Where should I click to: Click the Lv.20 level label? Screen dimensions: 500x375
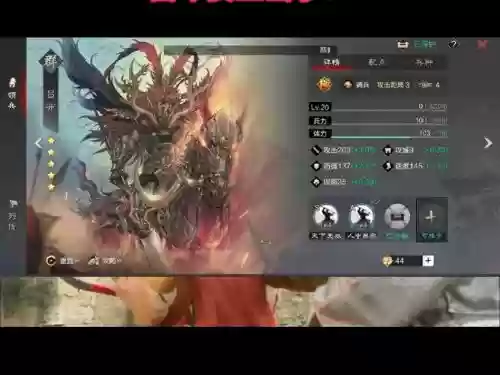320,107
